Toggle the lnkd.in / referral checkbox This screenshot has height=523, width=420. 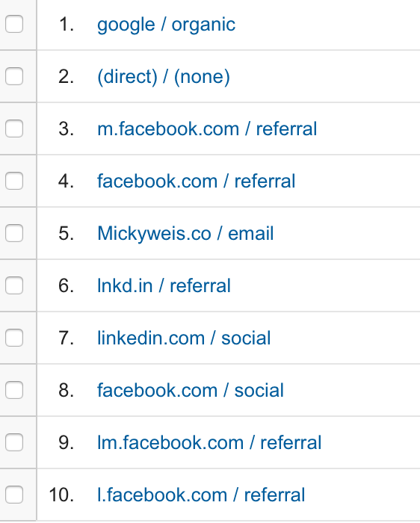(14, 285)
